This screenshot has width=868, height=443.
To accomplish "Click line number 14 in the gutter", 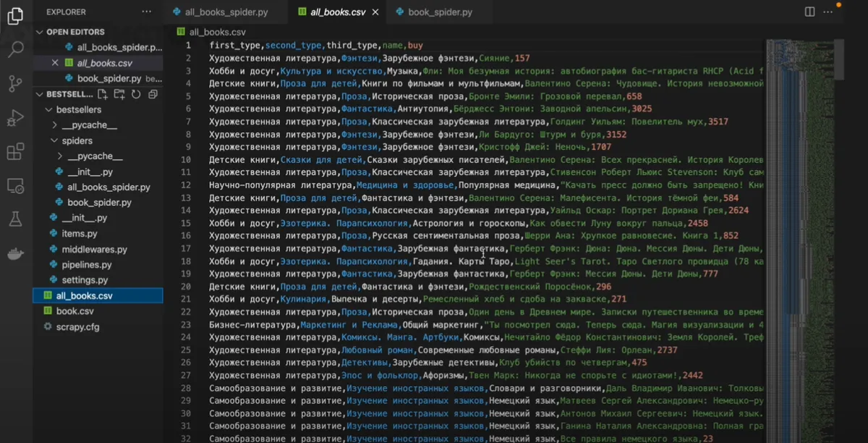I will [186, 211].
